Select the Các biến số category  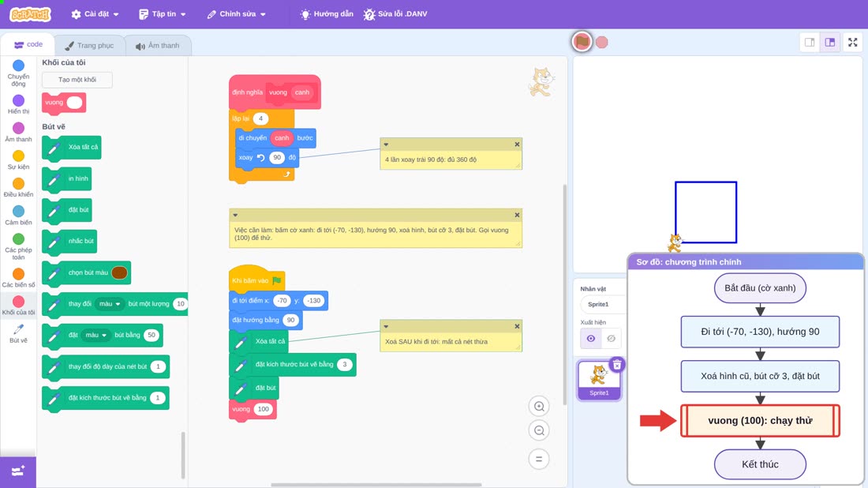(18, 278)
